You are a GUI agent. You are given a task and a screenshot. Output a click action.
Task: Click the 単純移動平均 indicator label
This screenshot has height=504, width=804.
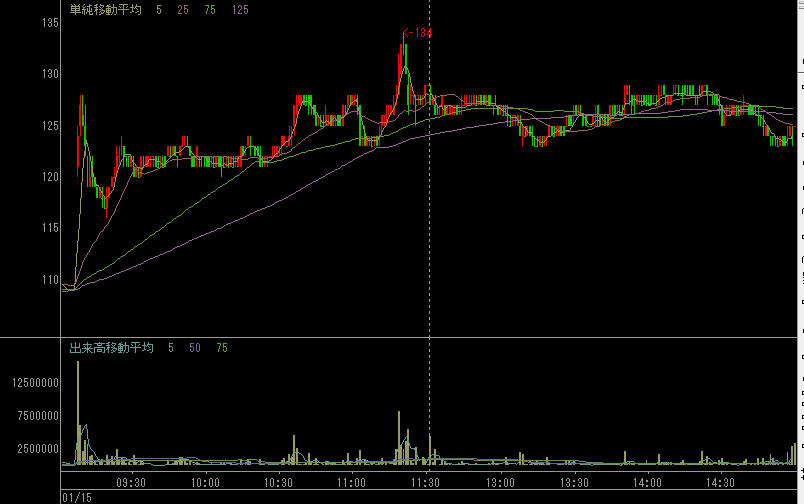point(105,10)
